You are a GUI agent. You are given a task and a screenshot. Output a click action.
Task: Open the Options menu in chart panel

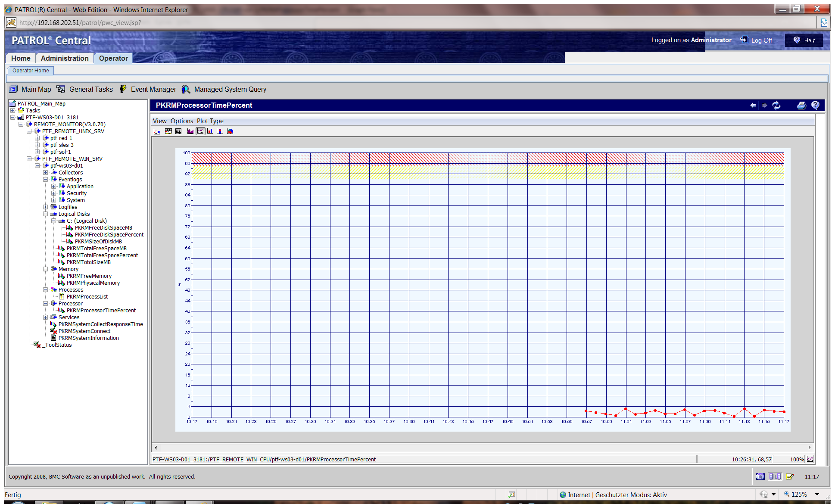(181, 121)
